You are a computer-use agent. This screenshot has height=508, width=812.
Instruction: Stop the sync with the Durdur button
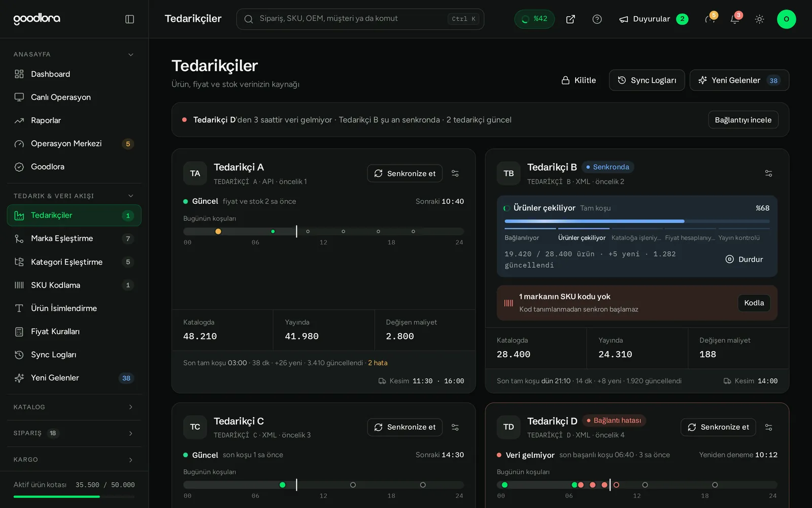[x=744, y=259]
